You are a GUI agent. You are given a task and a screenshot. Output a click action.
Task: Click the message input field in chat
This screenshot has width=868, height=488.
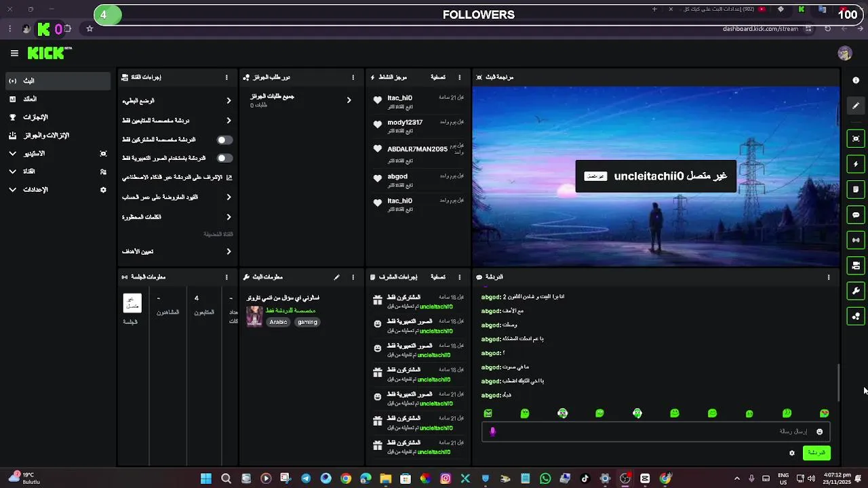coord(656,432)
